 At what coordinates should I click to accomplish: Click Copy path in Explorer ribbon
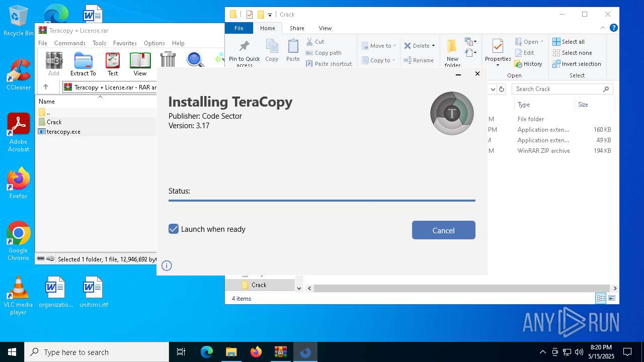[324, 53]
